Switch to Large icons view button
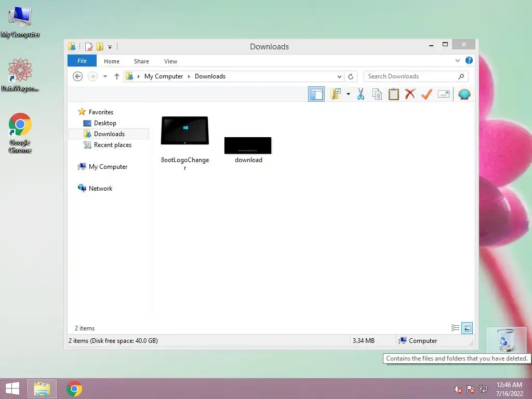Viewport: 532px width, 399px height. point(467,328)
